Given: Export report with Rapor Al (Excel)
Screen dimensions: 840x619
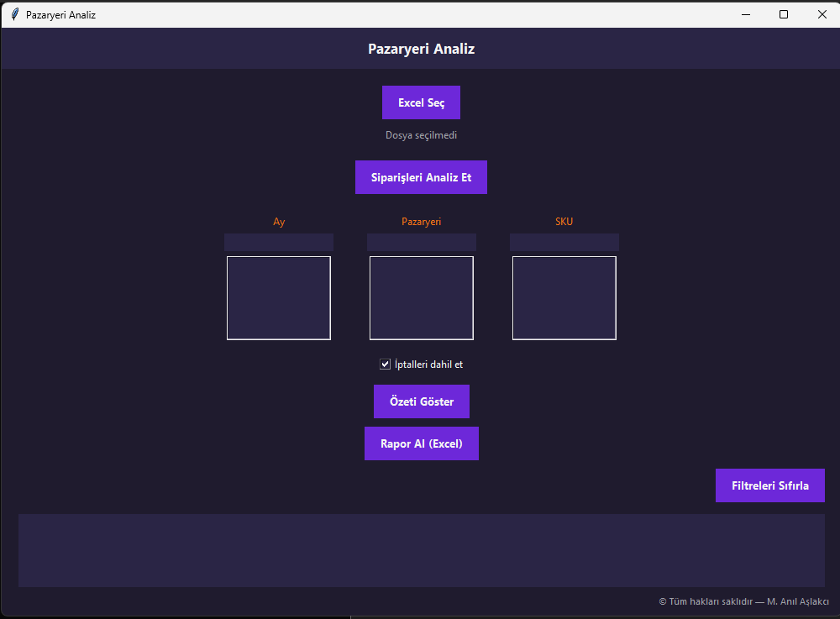Looking at the screenshot, I should click(x=422, y=443).
